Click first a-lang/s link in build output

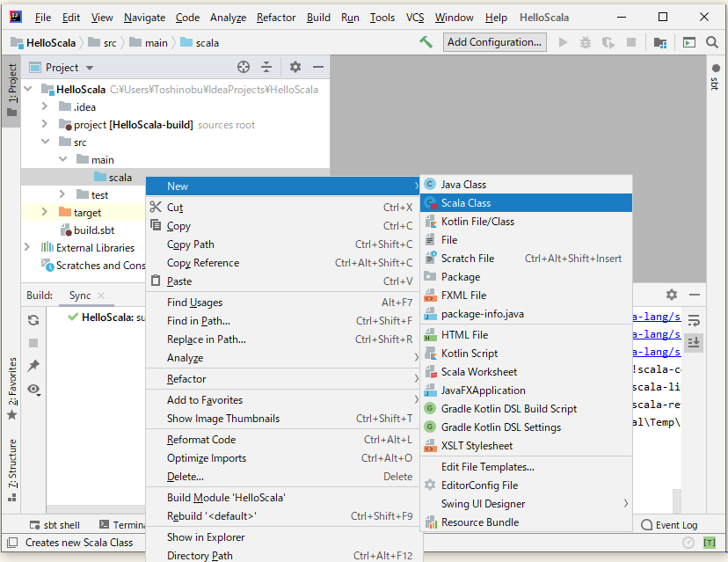[x=656, y=317]
